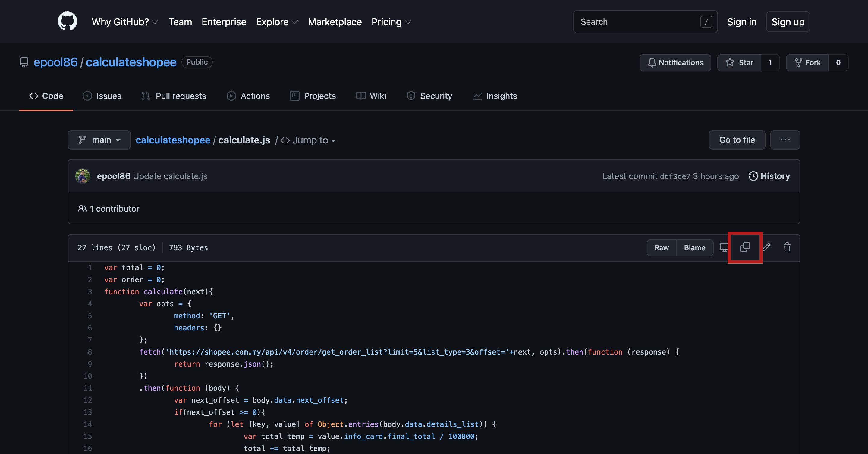Screen dimensions: 868x454
Task: Click line number 14
Action: [x=88, y=424]
